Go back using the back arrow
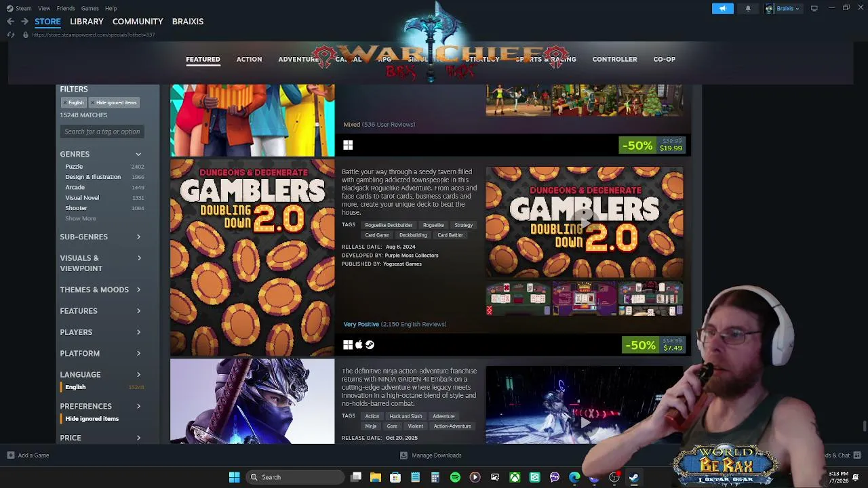Screen dimensions: 868x488 click(10, 21)
